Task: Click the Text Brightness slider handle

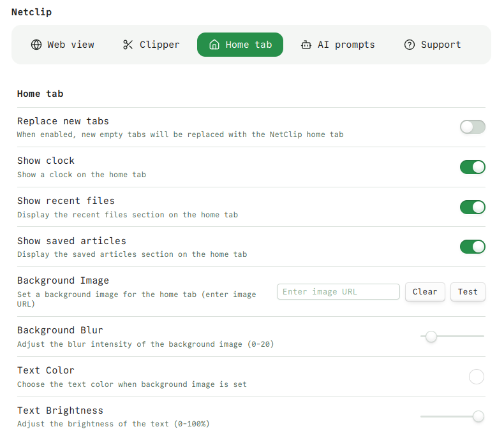Action: [x=478, y=416]
